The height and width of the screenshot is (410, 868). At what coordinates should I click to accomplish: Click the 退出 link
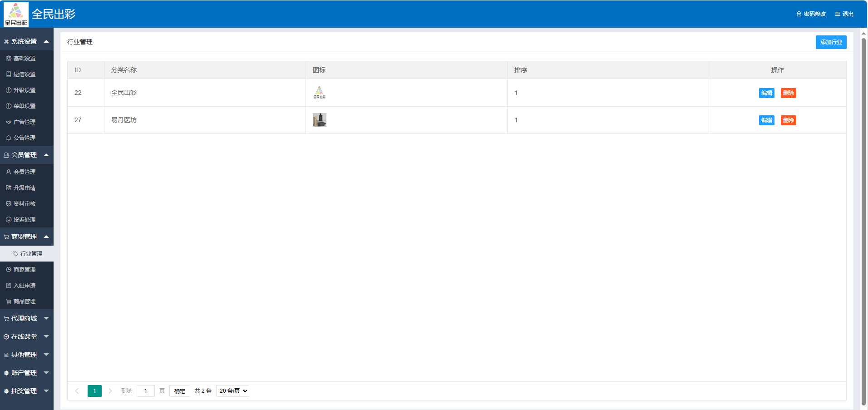tap(844, 14)
